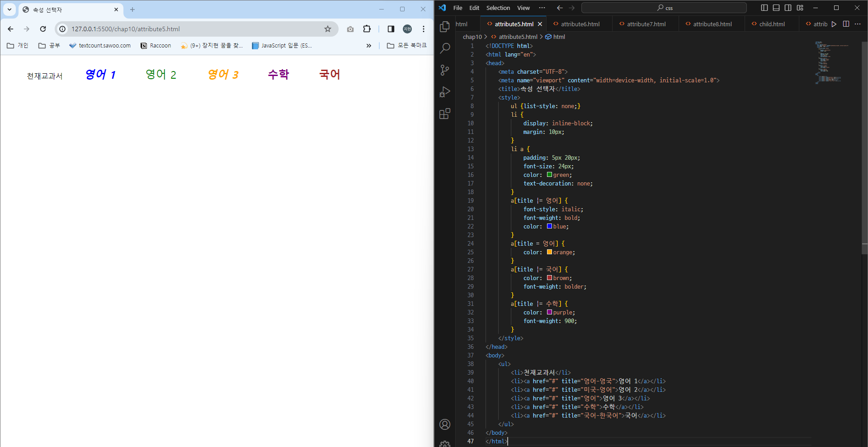Viewport: 868px width, 447px height.
Task: Open the VS Code Explorer panel
Action: click(445, 27)
